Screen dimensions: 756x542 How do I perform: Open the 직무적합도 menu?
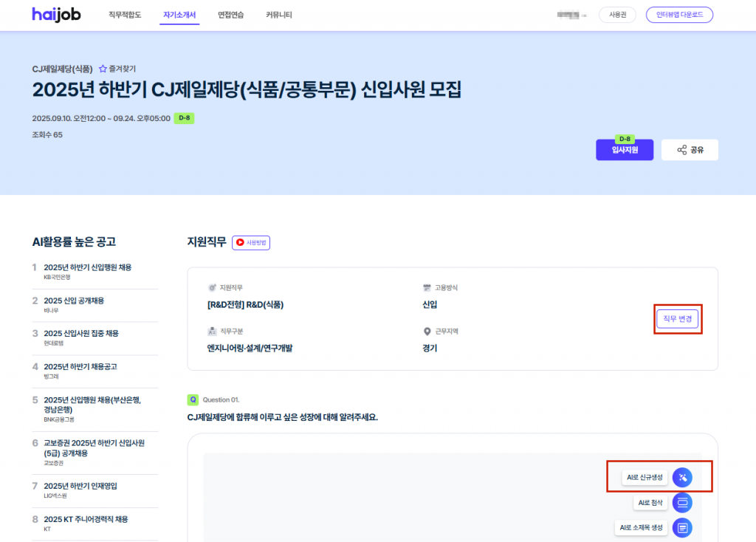click(125, 15)
